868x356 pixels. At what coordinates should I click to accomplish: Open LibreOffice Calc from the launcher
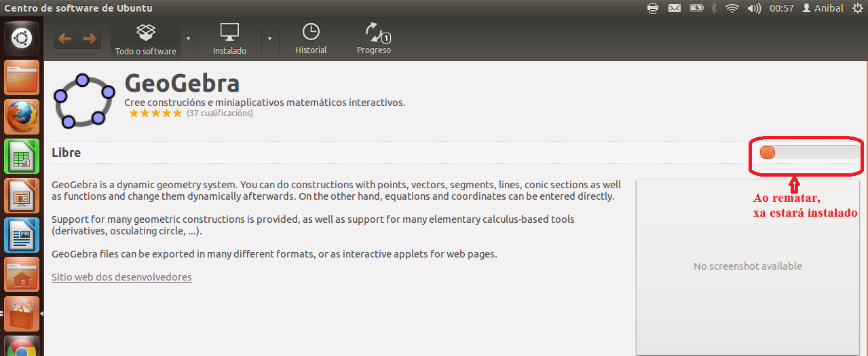pos(22,156)
